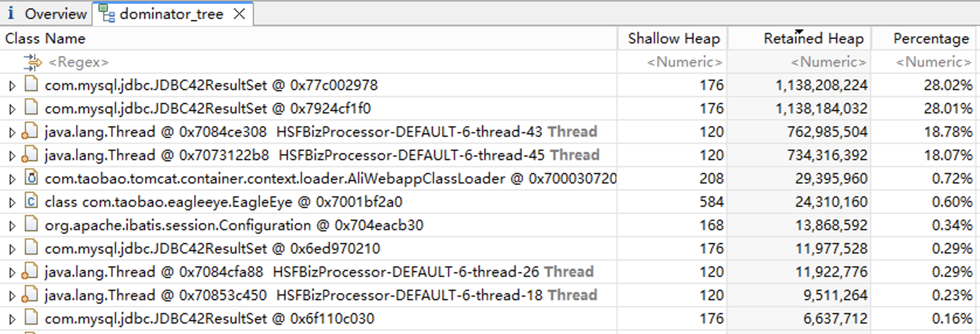Click the ibatis Configuration object icon
This screenshot has height=334, width=980.
pos(31,225)
